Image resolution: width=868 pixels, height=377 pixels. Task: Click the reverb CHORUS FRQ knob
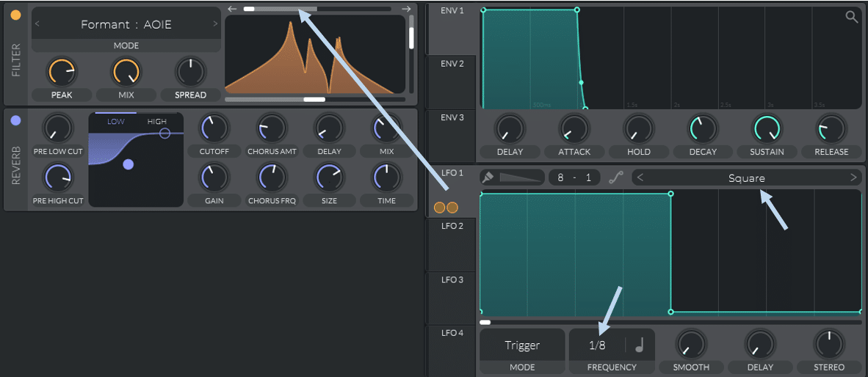point(272,177)
